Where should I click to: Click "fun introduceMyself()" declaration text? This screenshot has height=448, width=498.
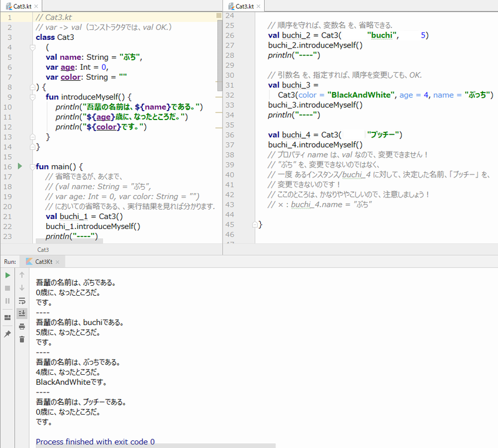85,97
